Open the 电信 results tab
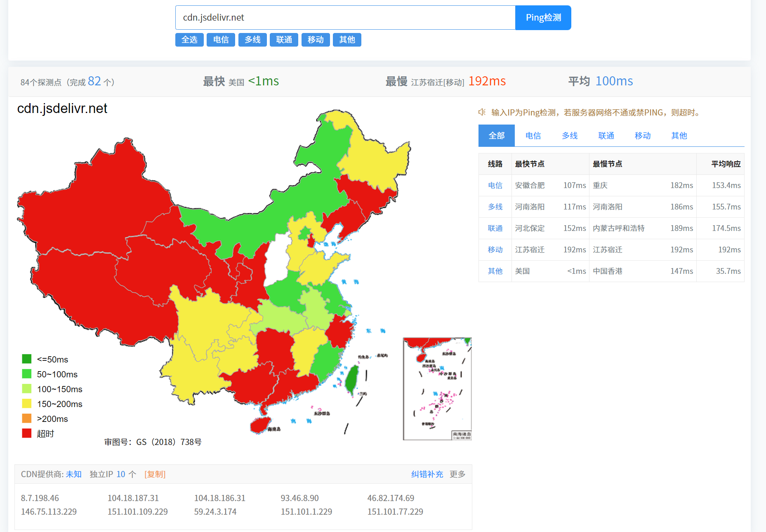This screenshot has width=766, height=532. click(x=533, y=136)
